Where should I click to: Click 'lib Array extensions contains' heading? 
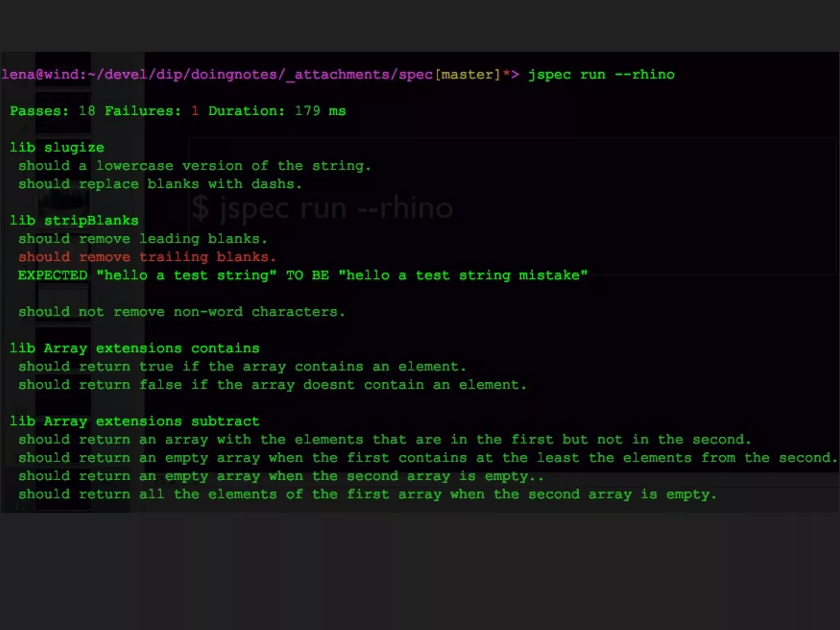point(135,348)
